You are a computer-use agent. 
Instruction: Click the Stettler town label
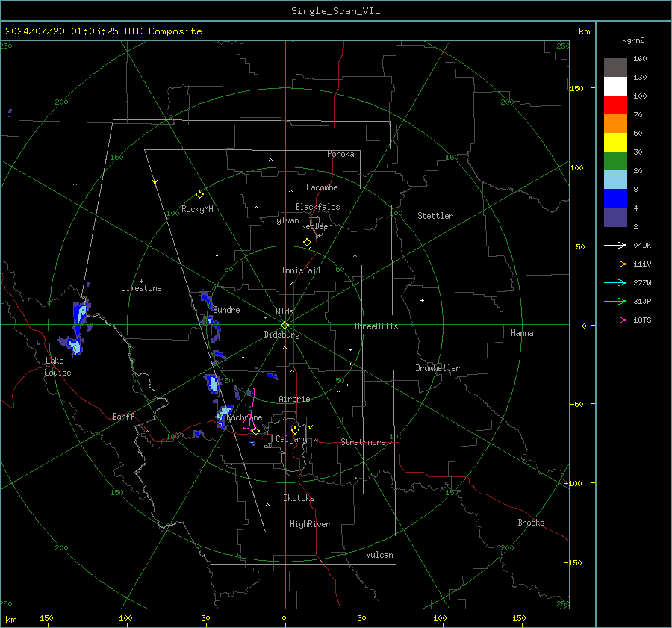435,216
